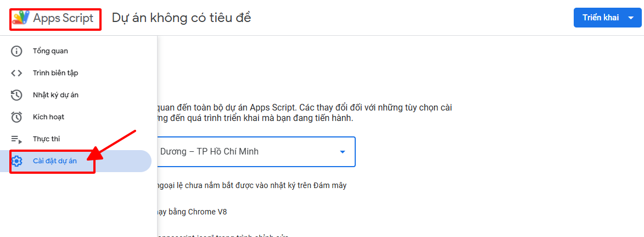The width and height of the screenshot is (644, 237).
Task: Rename project via 'Dự án không có tiêu đề' title
Action: coord(181,18)
